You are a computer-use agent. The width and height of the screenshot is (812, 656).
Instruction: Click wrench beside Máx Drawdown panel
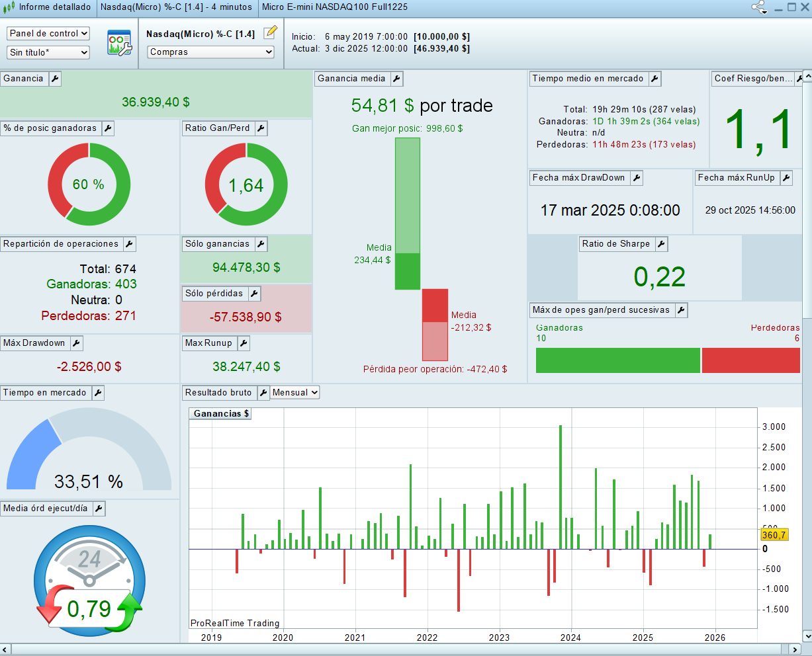(x=76, y=343)
